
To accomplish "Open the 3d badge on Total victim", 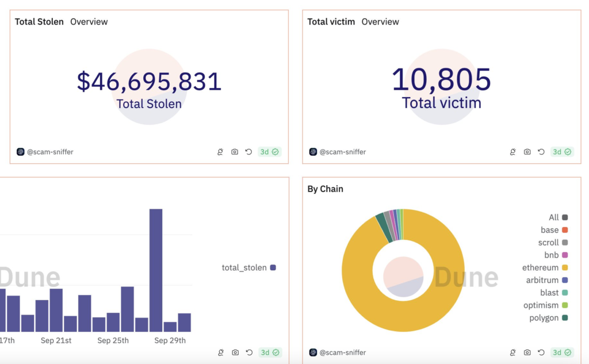I will coord(562,152).
